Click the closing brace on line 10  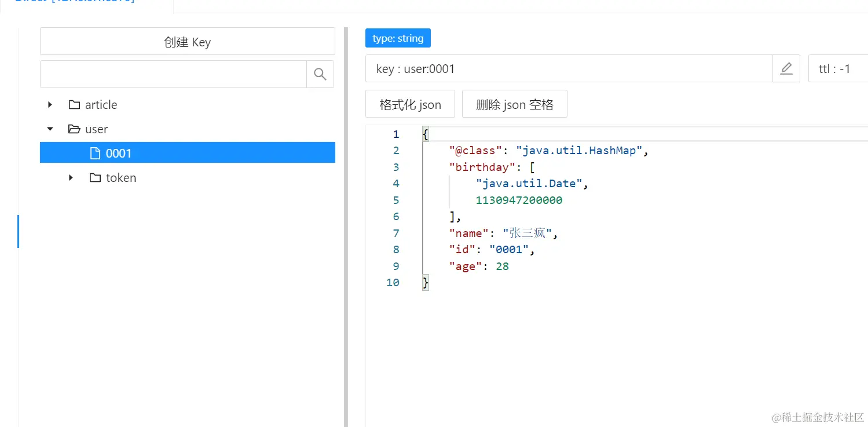[x=426, y=283]
